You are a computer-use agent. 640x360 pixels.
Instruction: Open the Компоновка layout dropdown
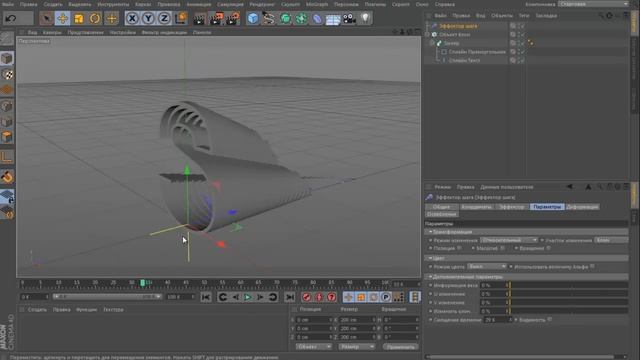(593, 4)
